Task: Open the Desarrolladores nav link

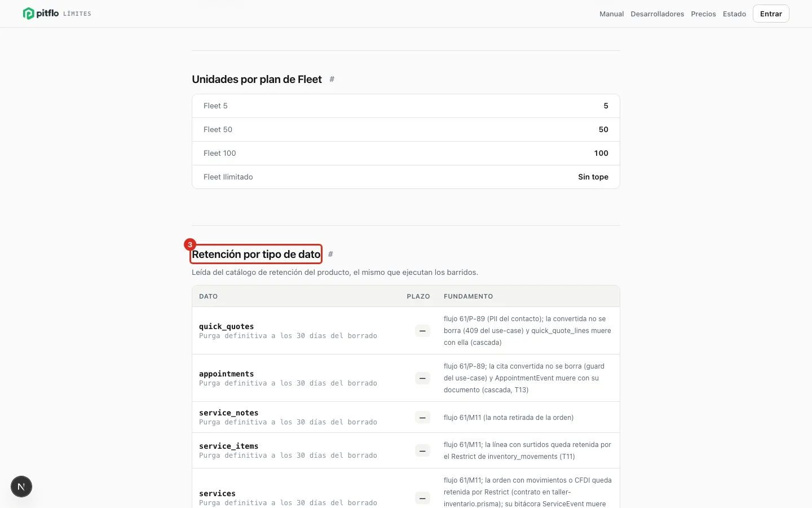Action: [657, 14]
